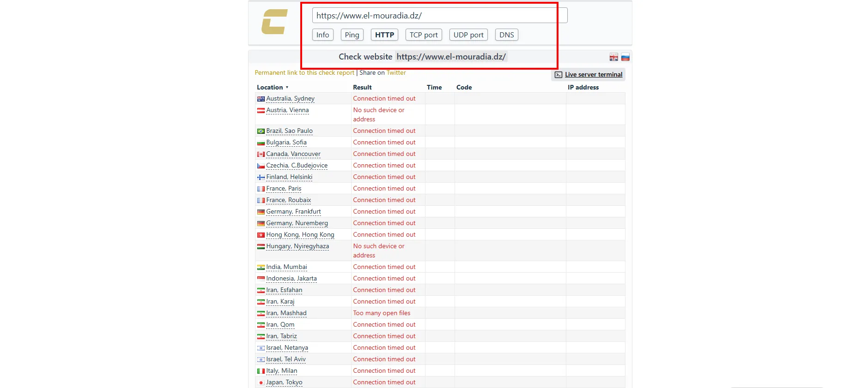Open Australia, Sydney location
868x388 pixels.
pos(290,99)
